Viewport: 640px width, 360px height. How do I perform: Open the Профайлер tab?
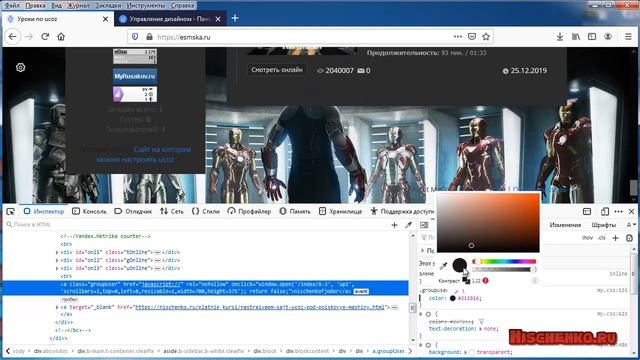[249, 211]
